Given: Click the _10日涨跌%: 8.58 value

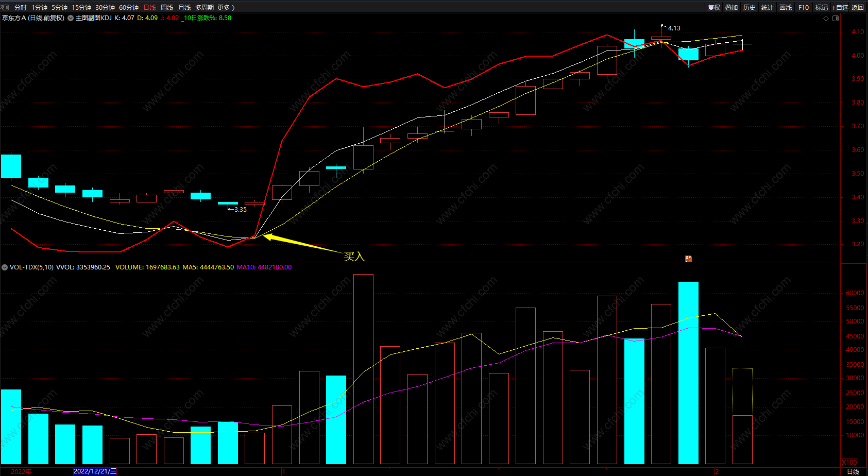Looking at the screenshot, I should [x=206, y=18].
